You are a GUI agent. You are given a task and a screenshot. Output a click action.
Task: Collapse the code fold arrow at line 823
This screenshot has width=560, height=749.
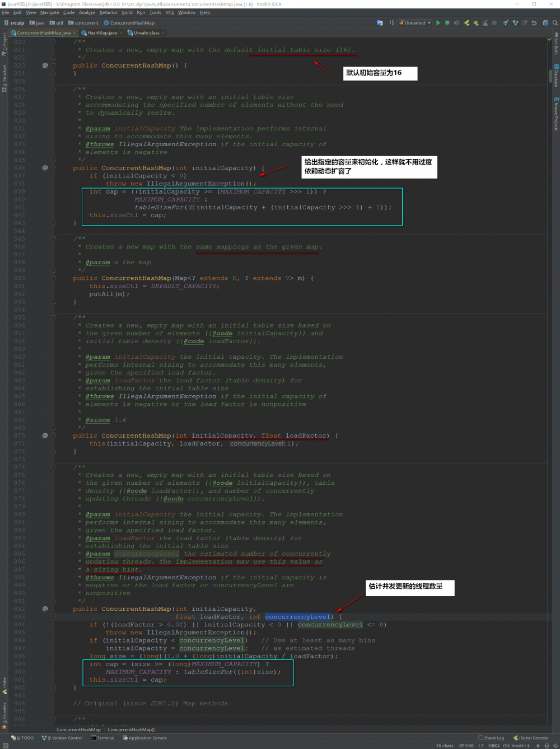[x=53, y=65]
